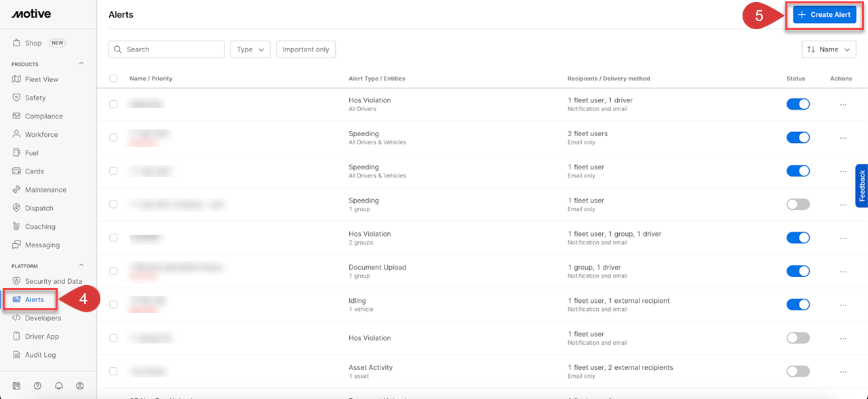Click the Workforce person icon
The width and height of the screenshot is (868, 399).
tap(17, 134)
